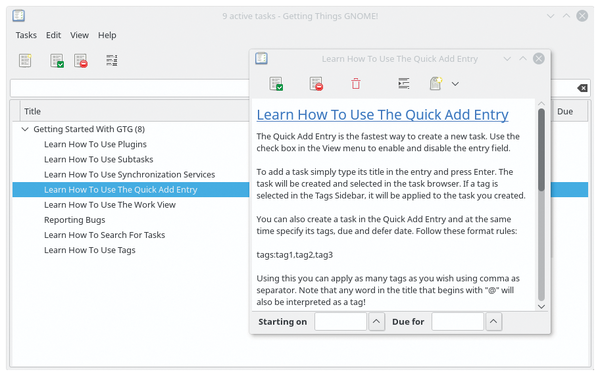Click task editor window icon
600x376 pixels.
261,59
